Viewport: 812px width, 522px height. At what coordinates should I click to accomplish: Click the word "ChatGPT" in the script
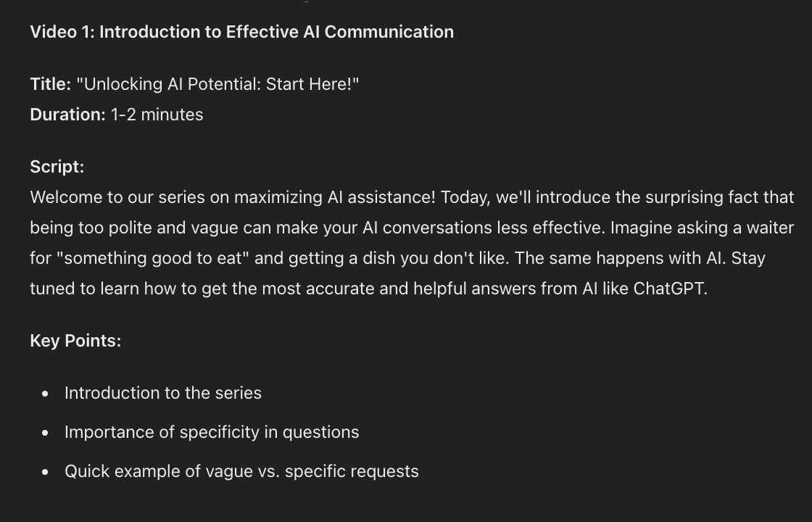[x=669, y=289]
